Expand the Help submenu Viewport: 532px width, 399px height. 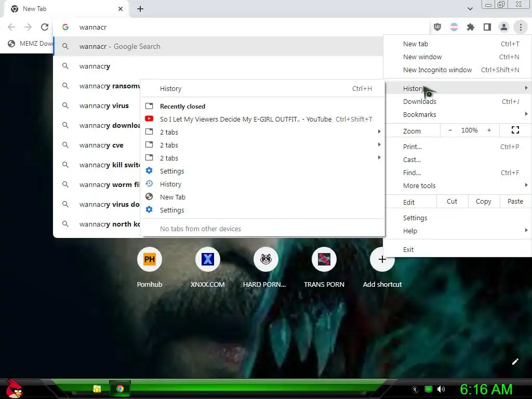pyautogui.click(x=458, y=231)
